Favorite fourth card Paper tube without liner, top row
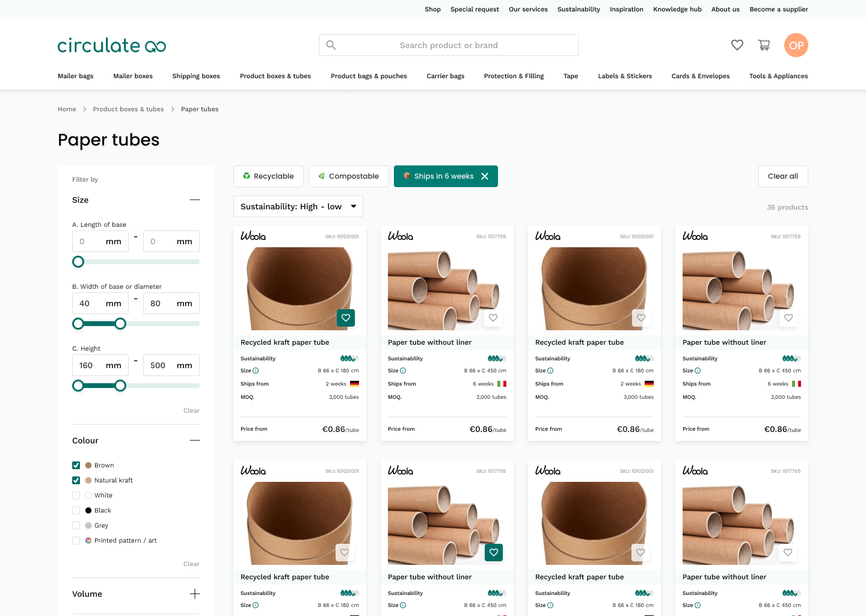The width and height of the screenshot is (866, 616). coord(788,318)
